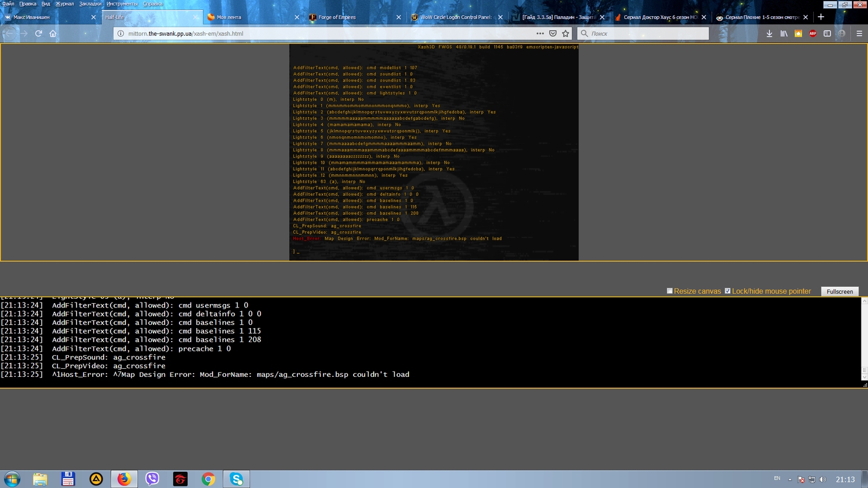Switch to the Forge of Empires tab
Image resolution: width=868 pixels, height=488 pixels.
[353, 17]
